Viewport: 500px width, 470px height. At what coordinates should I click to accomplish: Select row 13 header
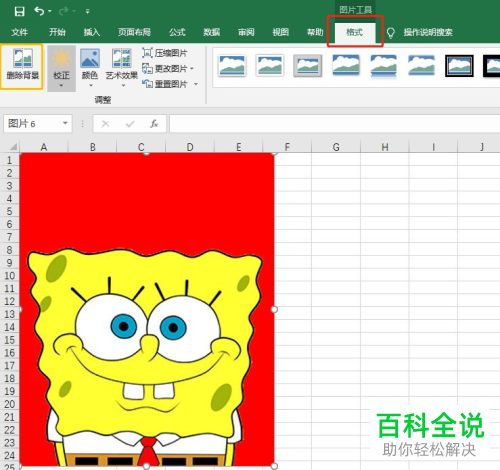click(10, 314)
